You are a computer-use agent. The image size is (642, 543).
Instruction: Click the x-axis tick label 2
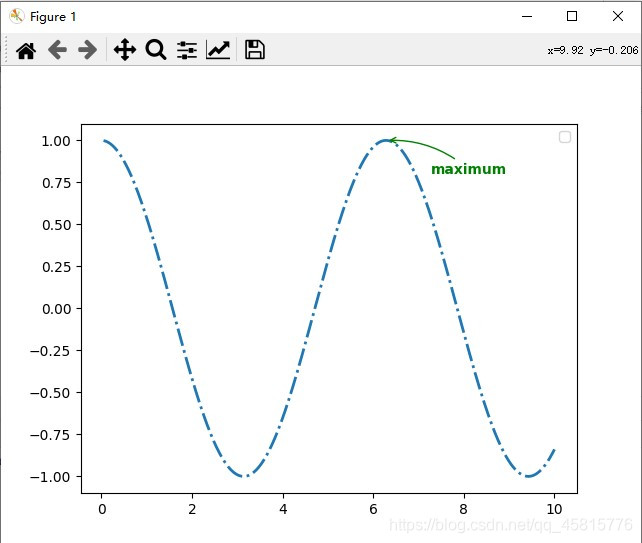(x=192, y=509)
